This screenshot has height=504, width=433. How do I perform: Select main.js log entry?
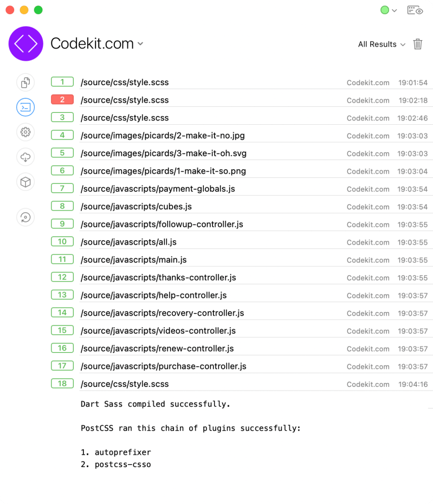coord(256,260)
